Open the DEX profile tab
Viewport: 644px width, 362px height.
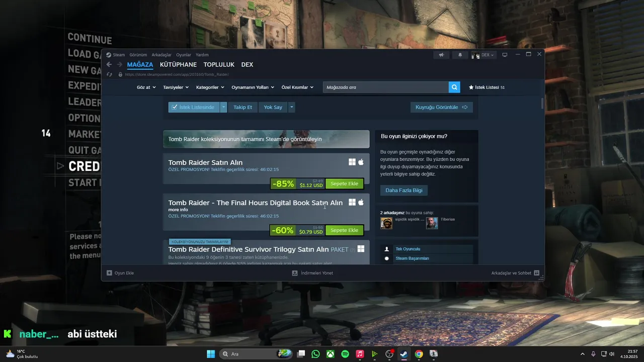[x=247, y=64]
